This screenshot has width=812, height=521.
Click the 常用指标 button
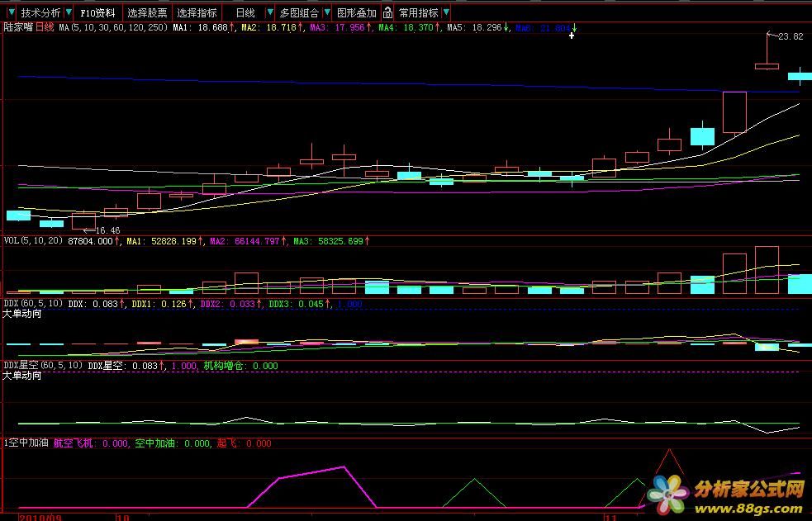click(419, 12)
